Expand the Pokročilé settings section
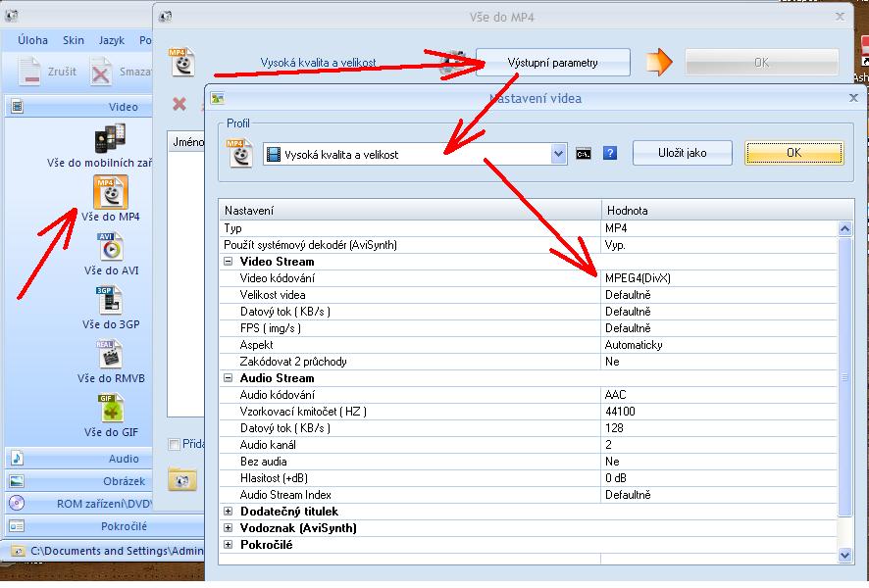 [x=229, y=545]
